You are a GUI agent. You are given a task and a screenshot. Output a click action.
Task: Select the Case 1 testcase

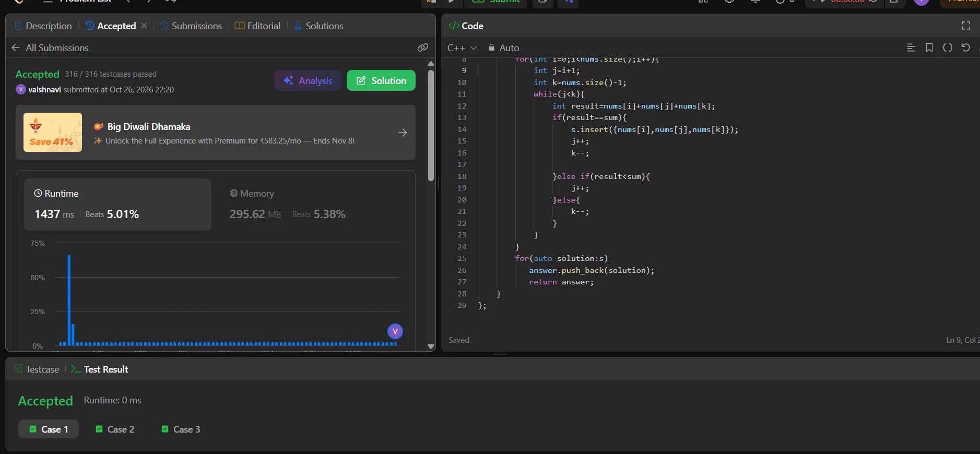(49, 429)
